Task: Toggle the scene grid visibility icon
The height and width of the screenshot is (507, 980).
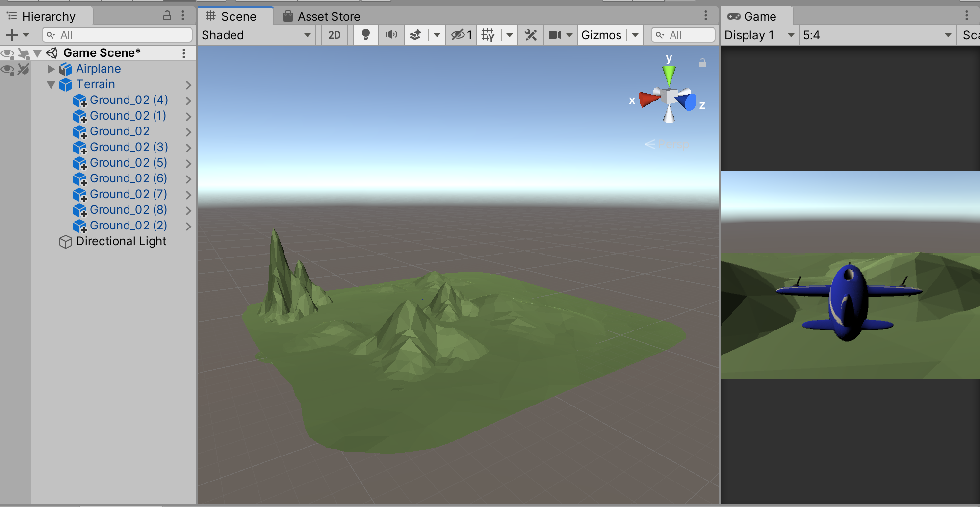Action: coord(489,35)
